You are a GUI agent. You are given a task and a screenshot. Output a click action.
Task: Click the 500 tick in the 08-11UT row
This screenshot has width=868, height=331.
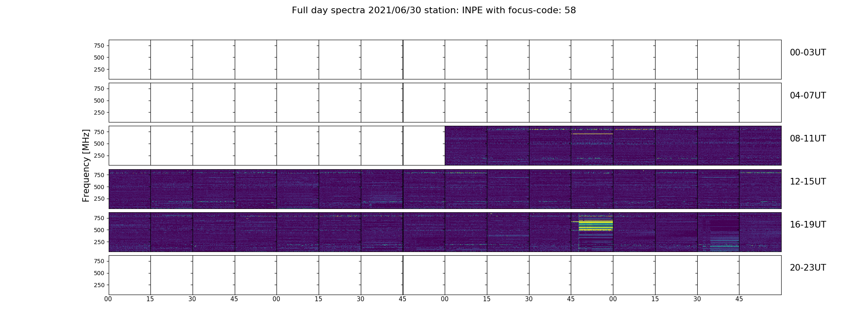99,144
